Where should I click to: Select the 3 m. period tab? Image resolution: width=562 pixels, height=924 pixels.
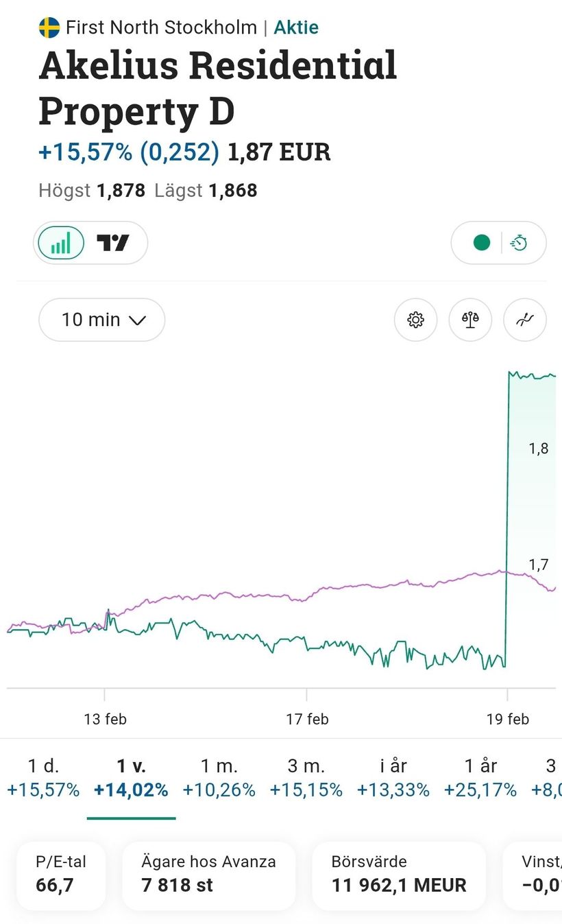click(306, 778)
